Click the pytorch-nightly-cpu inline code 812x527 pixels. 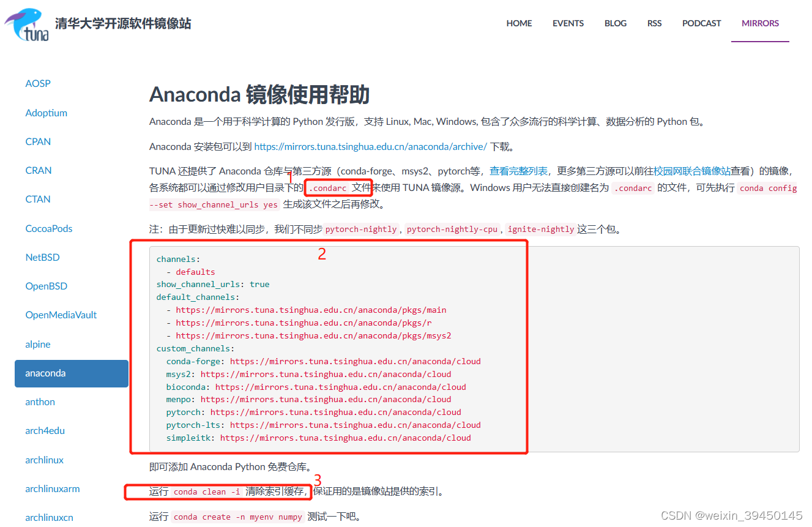point(452,229)
